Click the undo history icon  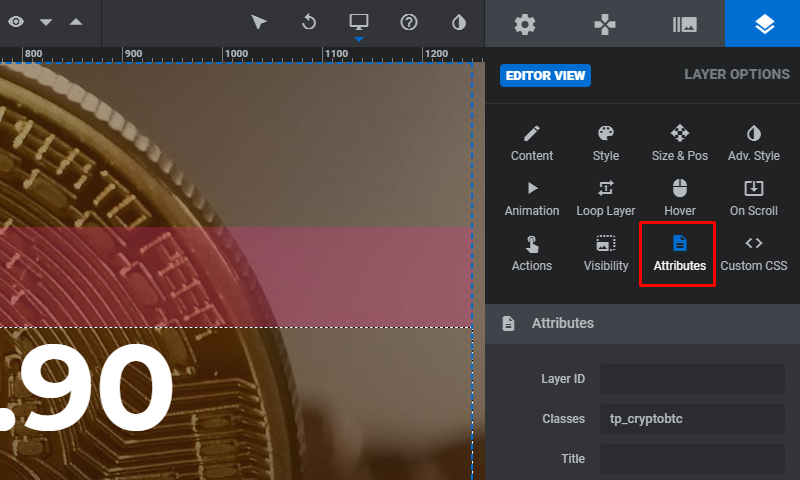309,22
